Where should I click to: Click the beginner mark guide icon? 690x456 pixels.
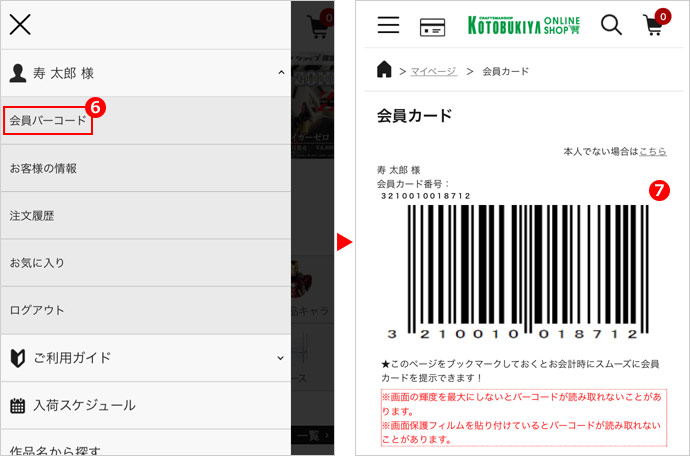17,357
